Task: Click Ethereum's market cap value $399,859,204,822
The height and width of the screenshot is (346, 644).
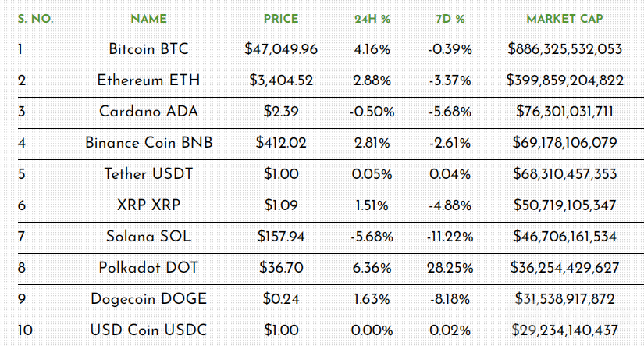Action: click(x=564, y=80)
